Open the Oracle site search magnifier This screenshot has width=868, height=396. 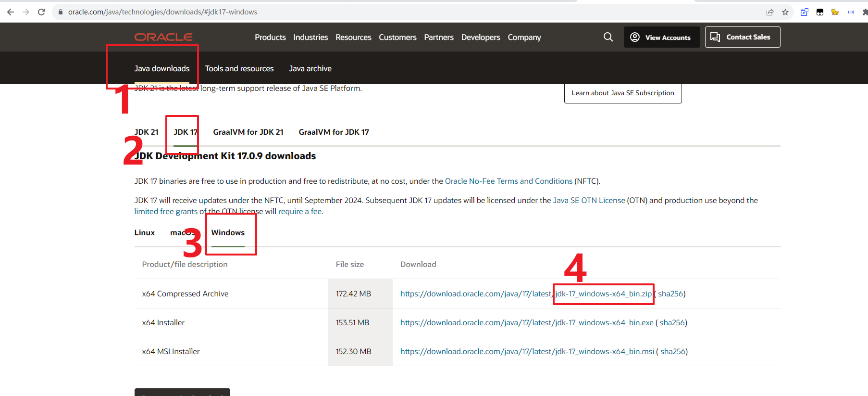pos(608,37)
